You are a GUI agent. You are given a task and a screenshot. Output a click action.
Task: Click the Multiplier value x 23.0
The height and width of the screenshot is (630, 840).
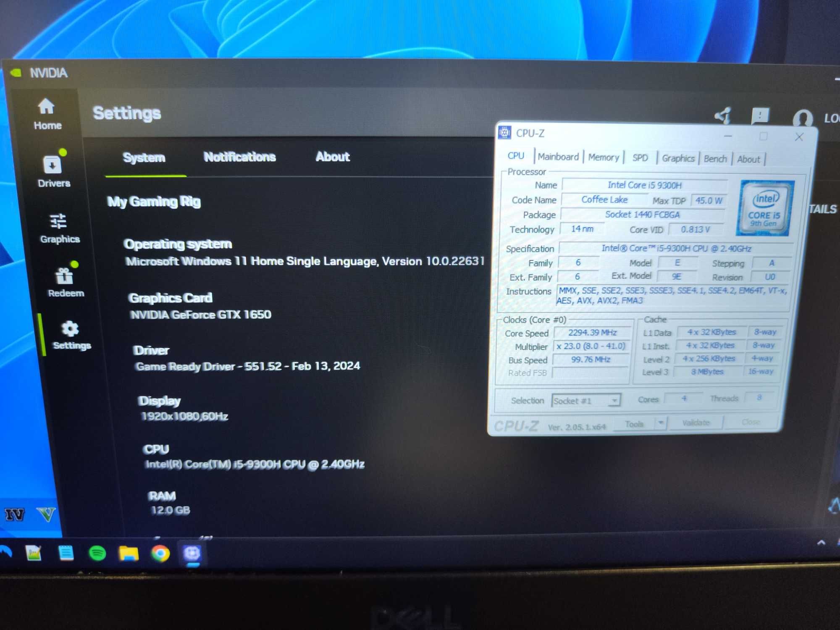[x=591, y=346]
